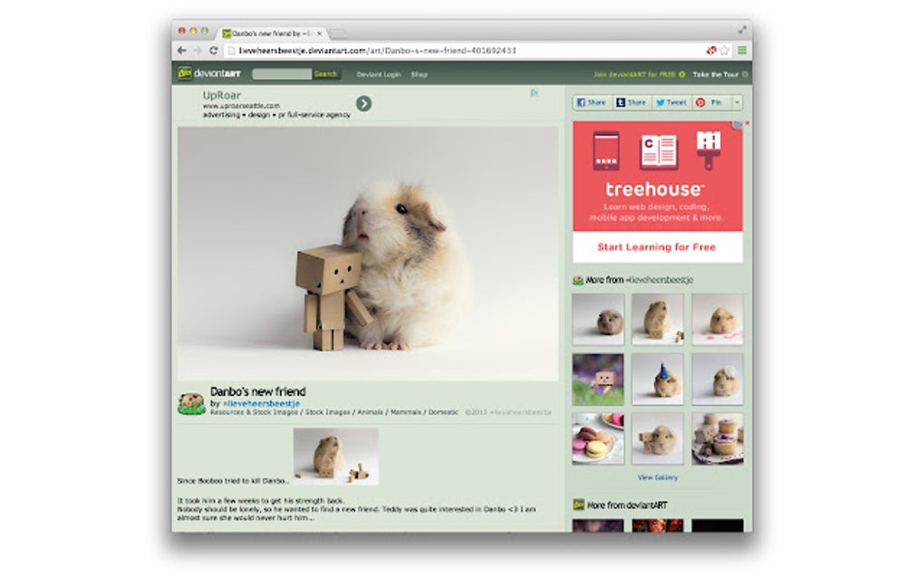Open the cupcakes thumbnail

tap(717, 439)
